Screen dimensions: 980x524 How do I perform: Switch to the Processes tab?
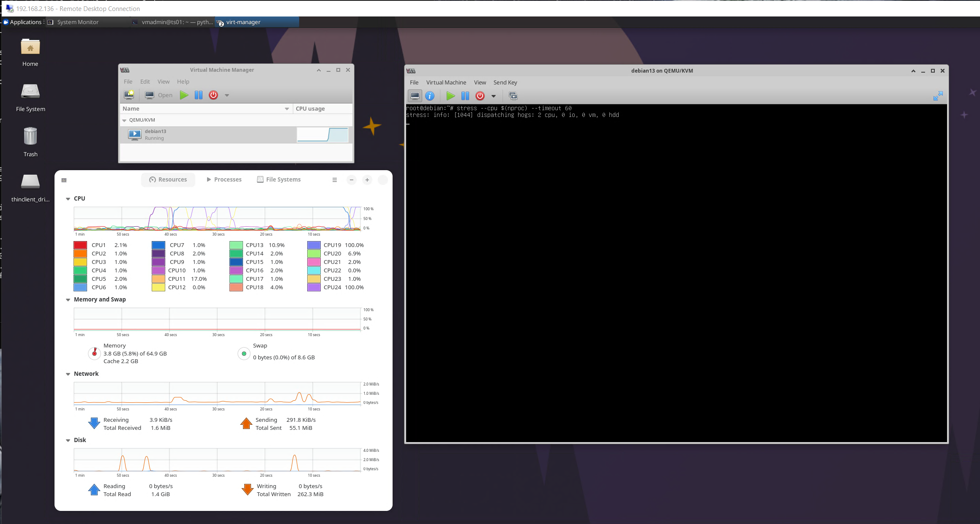tap(224, 179)
